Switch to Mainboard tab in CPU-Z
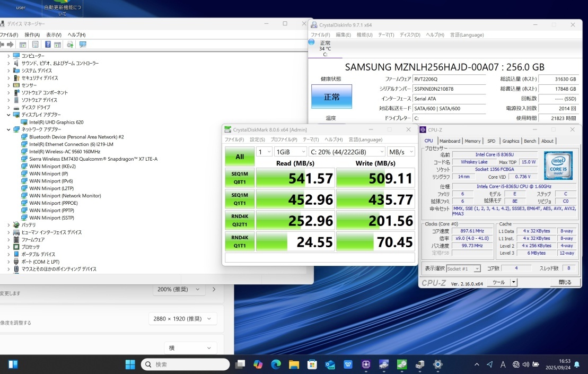 point(450,141)
